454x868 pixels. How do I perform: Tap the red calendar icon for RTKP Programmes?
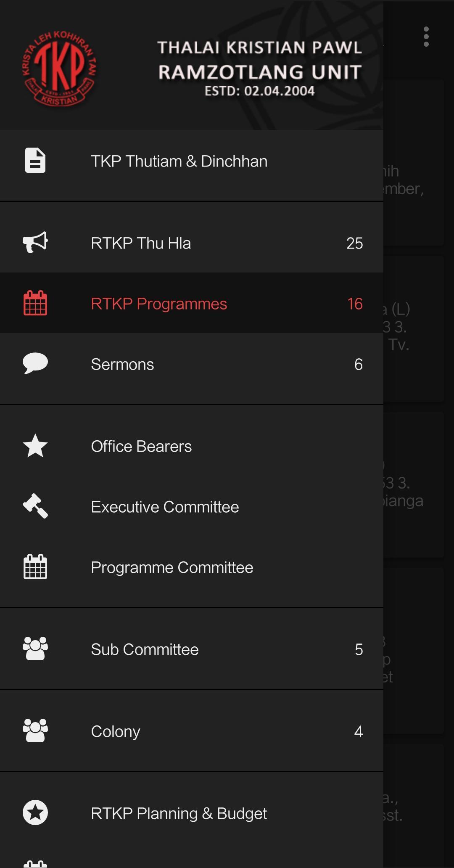[35, 303]
